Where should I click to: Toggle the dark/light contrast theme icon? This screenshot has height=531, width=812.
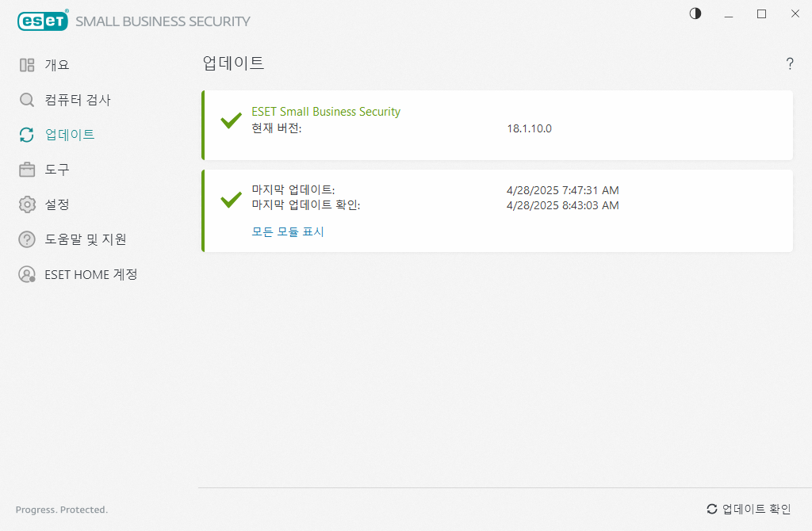click(695, 13)
